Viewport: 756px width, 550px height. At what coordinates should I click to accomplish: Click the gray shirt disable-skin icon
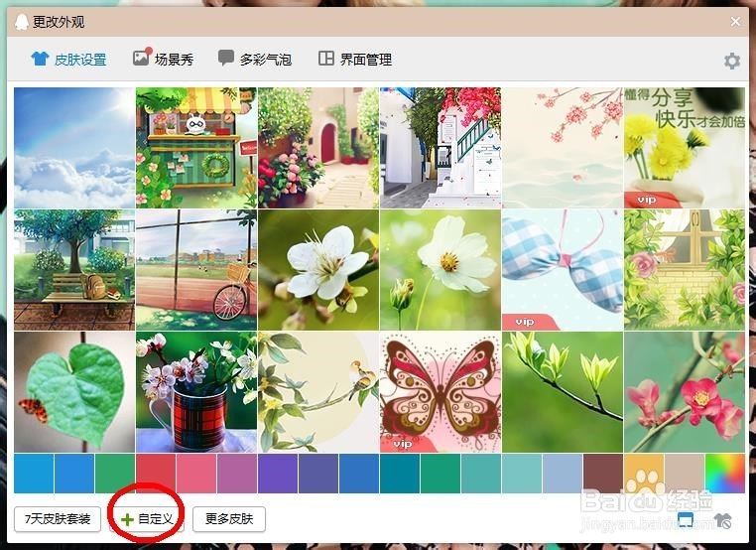(722, 520)
